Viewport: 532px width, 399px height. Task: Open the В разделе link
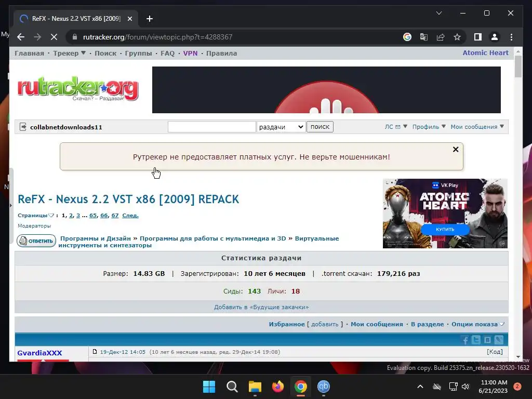427,324
